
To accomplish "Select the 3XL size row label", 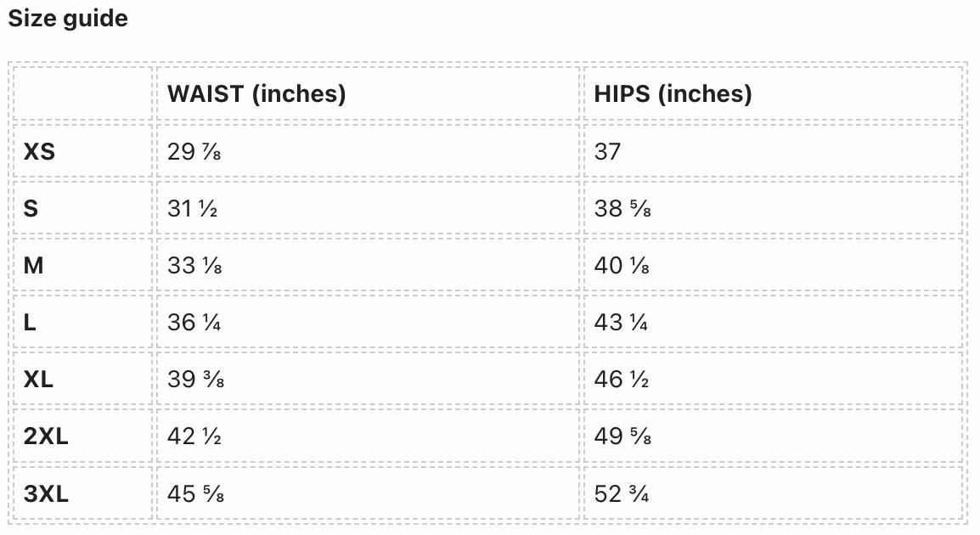I will click(x=46, y=493).
